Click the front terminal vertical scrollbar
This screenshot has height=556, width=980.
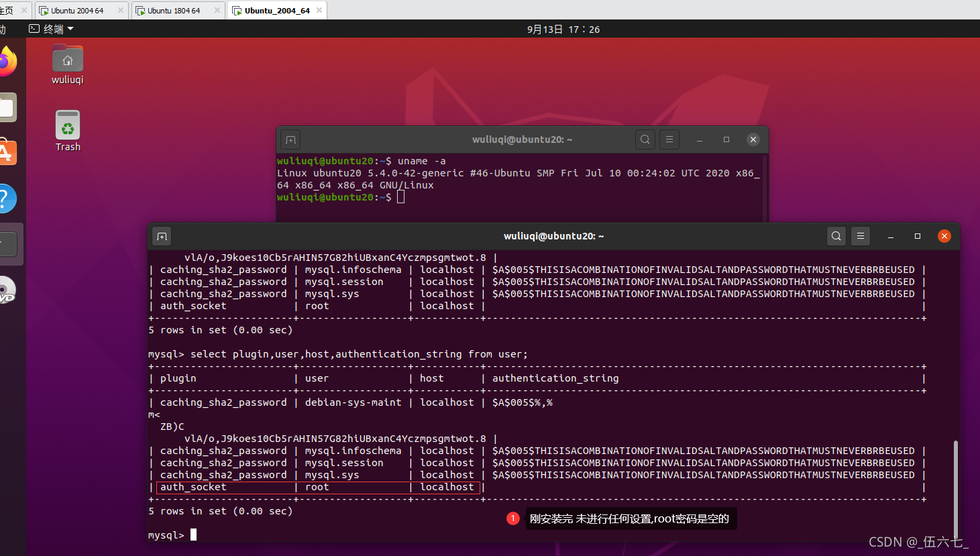point(955,490)
